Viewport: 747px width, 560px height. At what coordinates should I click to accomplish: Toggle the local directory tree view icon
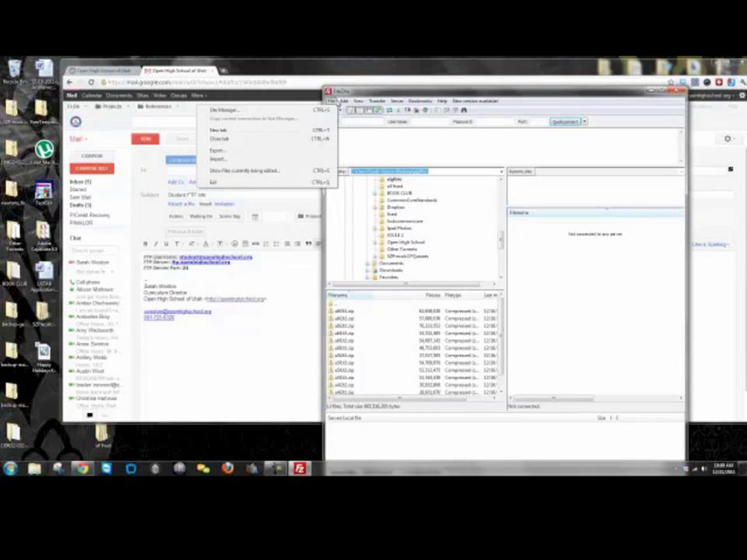coord(360,110)
